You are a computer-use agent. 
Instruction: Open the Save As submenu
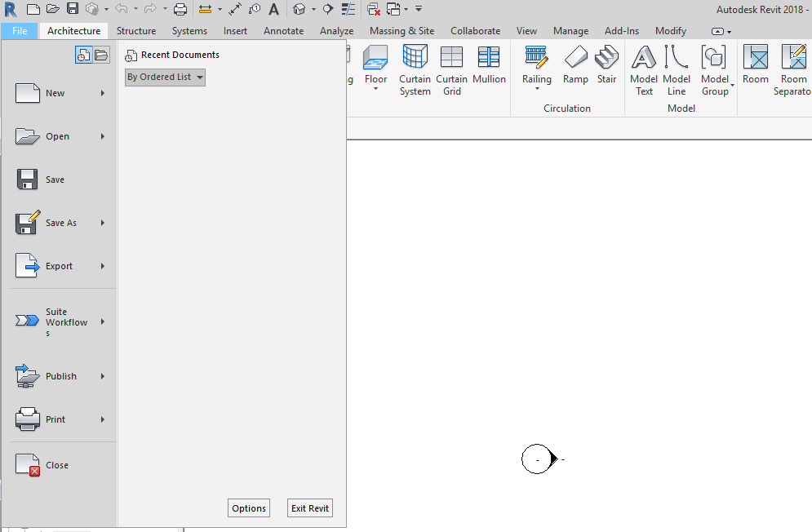click(60, 223)
